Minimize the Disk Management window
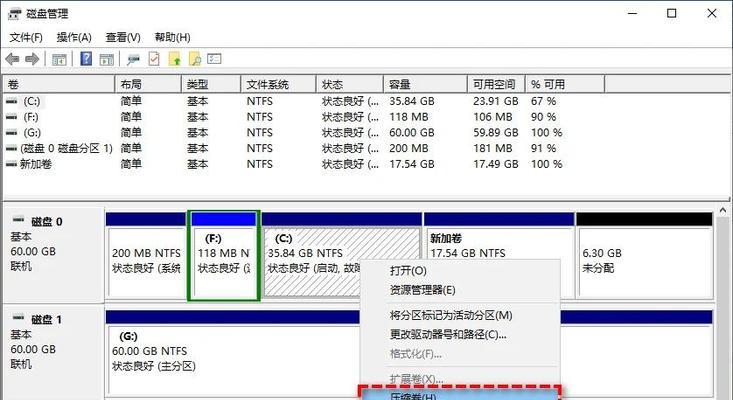The height and width of the screenshot is (400, 733). pyautogui.click(x=632, y=13)
